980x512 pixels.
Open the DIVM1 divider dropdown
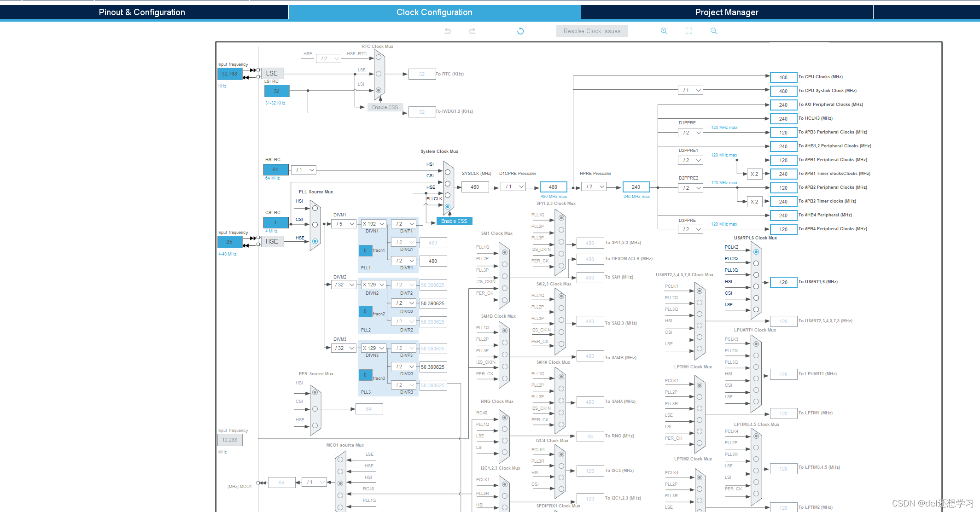[344, 224]
